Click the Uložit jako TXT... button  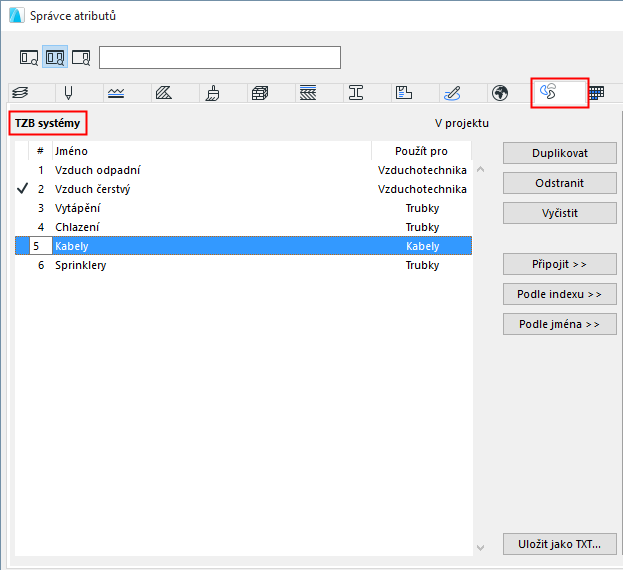(x=559, y=544)
